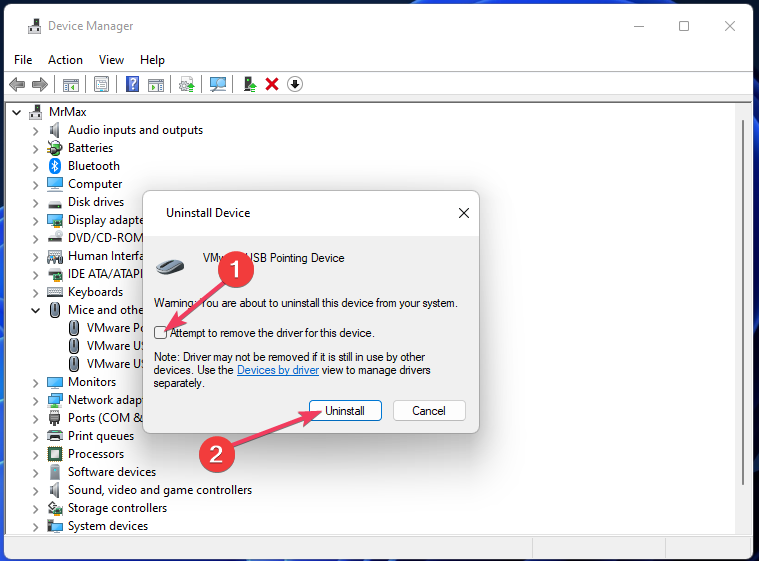This screenshot has height=561, width=759.
Task: Click Scan for hardware changes icon
Action: [218, 85]
